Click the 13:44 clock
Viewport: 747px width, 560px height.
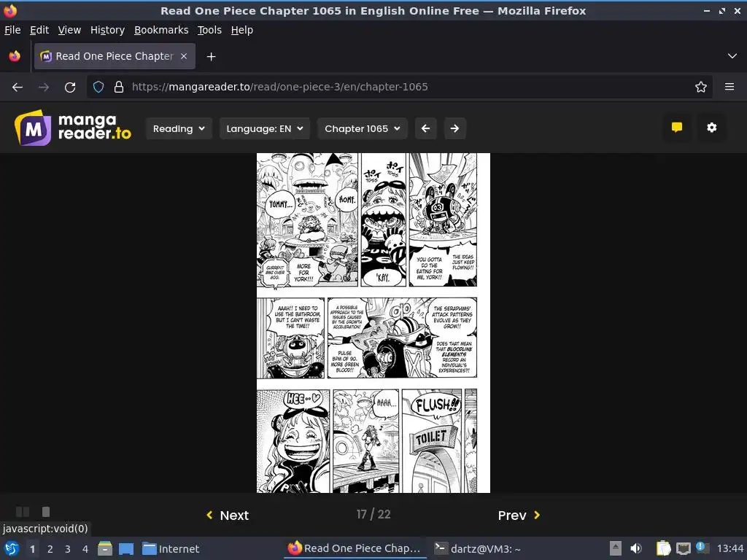point(729,548)
